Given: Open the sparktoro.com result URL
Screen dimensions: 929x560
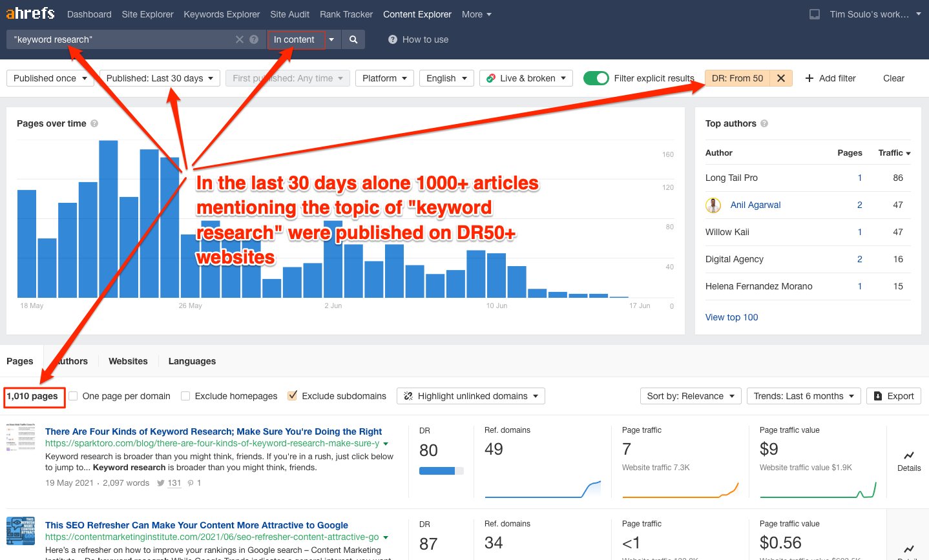Looking at the screenshot, I should pyautogui.click(x=212, y=444).
